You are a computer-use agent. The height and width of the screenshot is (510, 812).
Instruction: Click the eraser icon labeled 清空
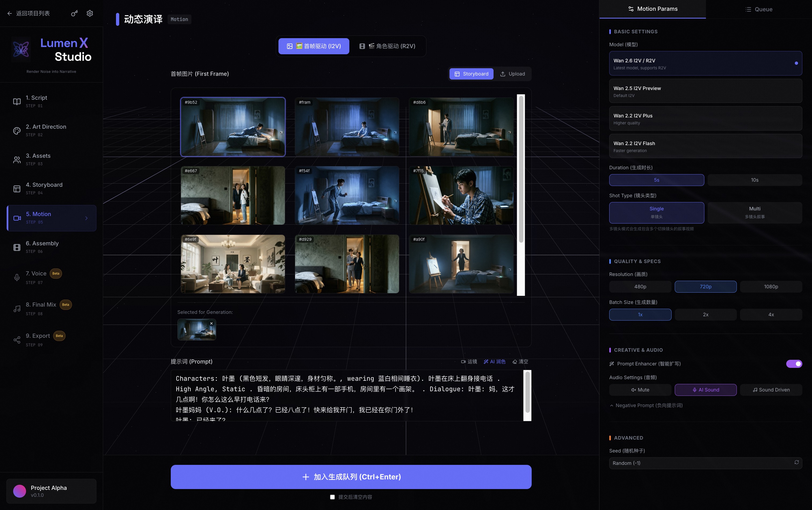pyautogui.click(x=515, y=362)
